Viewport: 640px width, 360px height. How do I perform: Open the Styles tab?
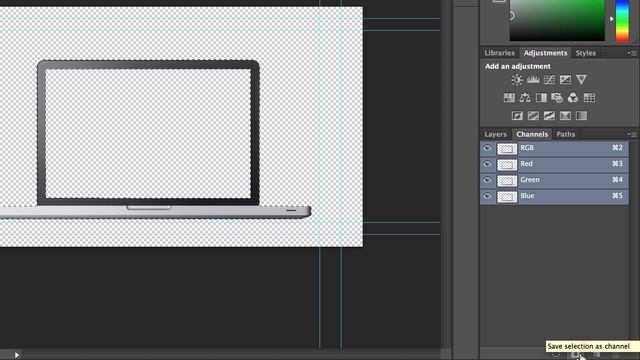coord(586,53)
